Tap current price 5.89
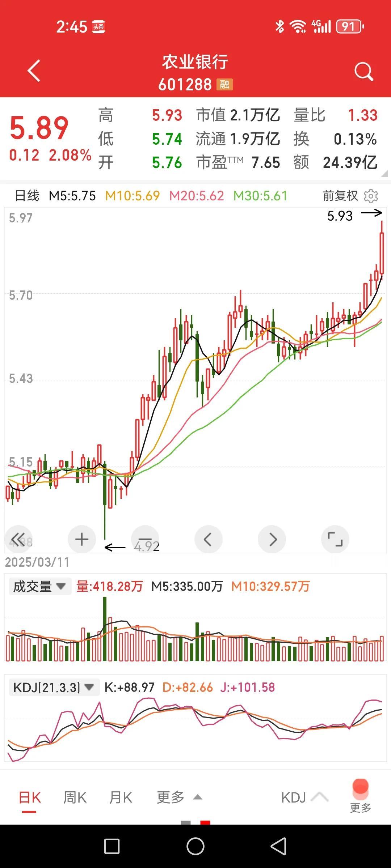Screen dimensions: 391x868 (39, 128)
